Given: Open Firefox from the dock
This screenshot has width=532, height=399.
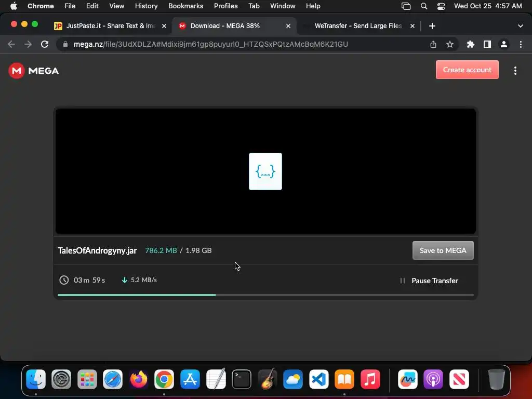Looking at the screenshot, I should [x=138, y=379].
